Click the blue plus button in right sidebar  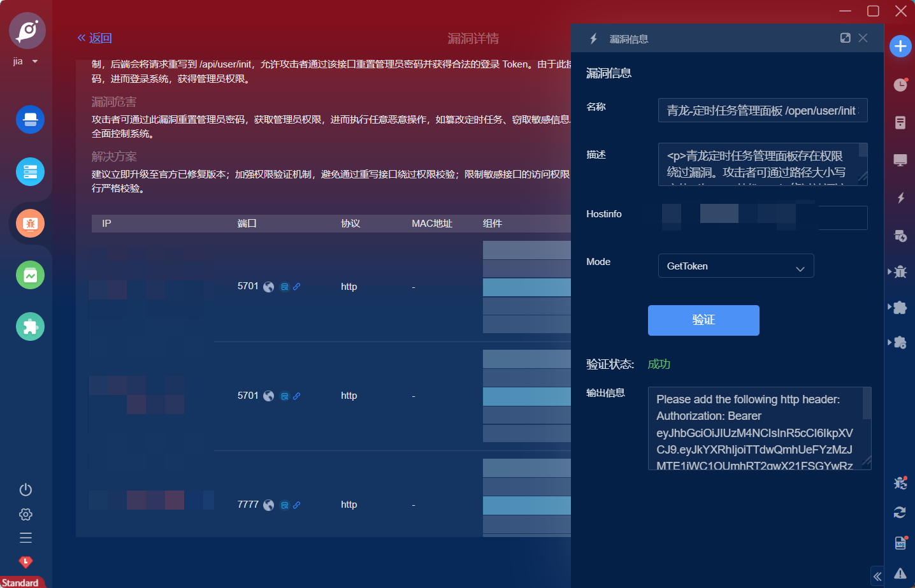pyautogui.click(x=900, y=46)
